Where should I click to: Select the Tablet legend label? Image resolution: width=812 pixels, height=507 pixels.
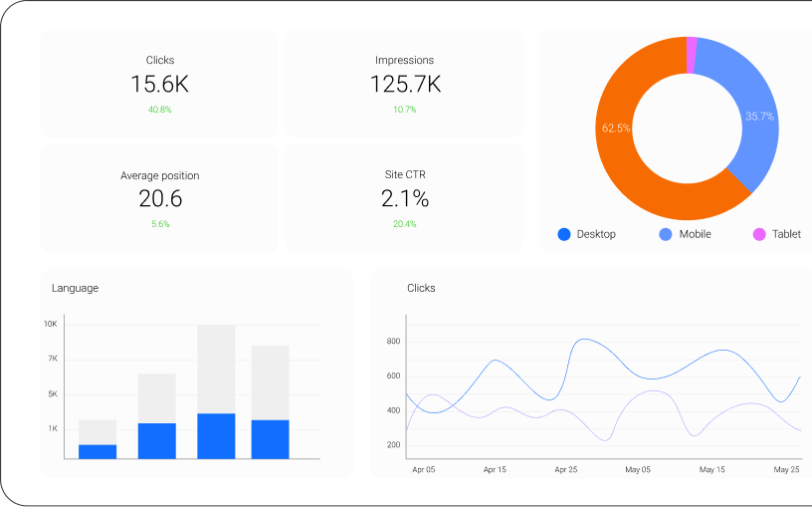[786, 234]
